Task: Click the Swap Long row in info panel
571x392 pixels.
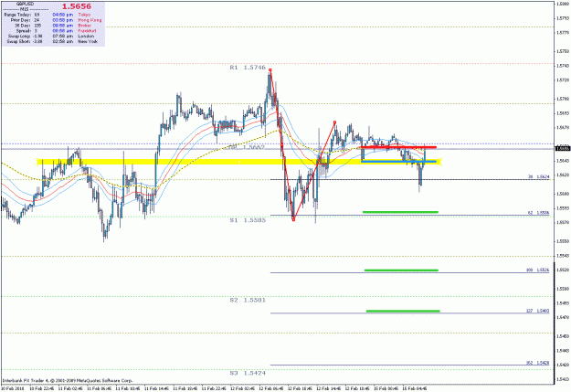Action: tap(25, 36)
